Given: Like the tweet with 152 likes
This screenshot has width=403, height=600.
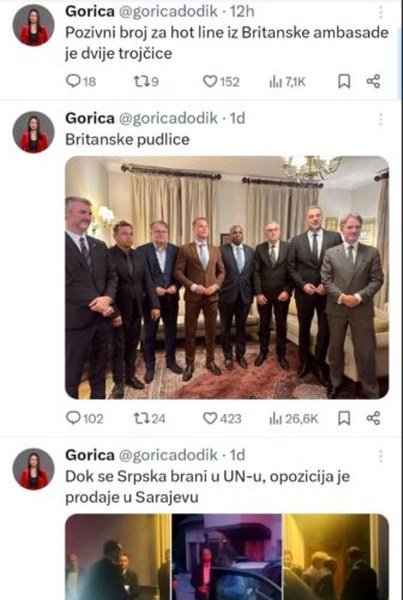Looking at the screenshot, I should [x=221, y=82].
